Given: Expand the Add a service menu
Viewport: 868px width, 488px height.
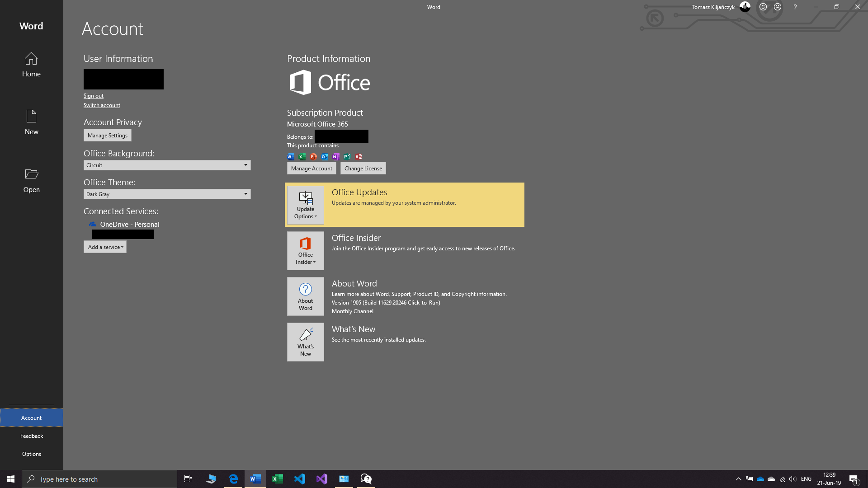Looking at the screenshot, I should click(105, 247).
